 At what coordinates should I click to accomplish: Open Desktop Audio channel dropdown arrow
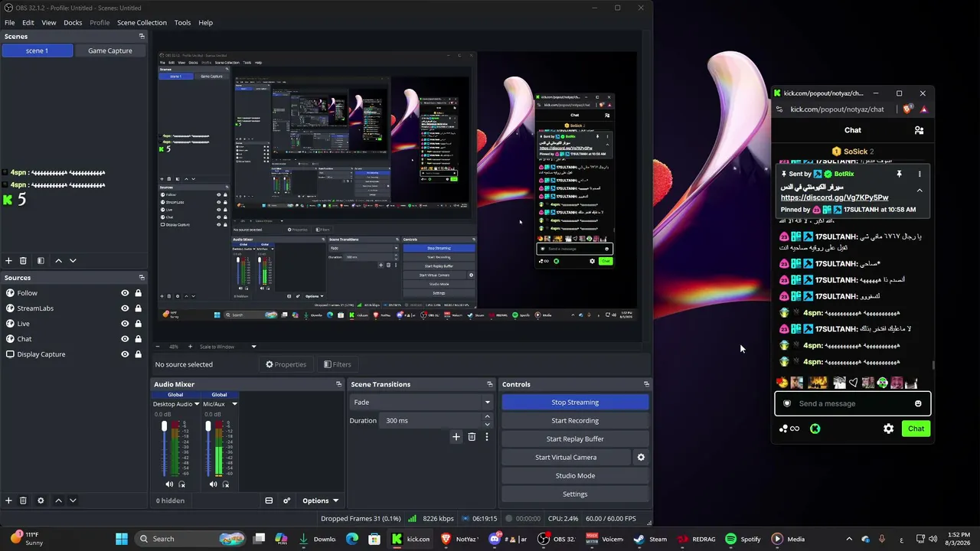tap(197, 404)
